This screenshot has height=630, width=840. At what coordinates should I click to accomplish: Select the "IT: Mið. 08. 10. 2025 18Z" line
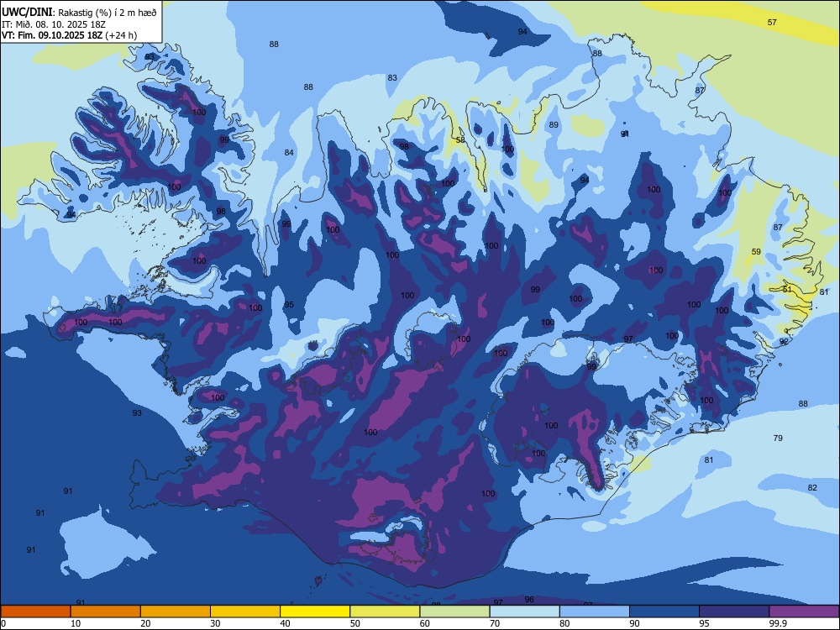point(54,24)
